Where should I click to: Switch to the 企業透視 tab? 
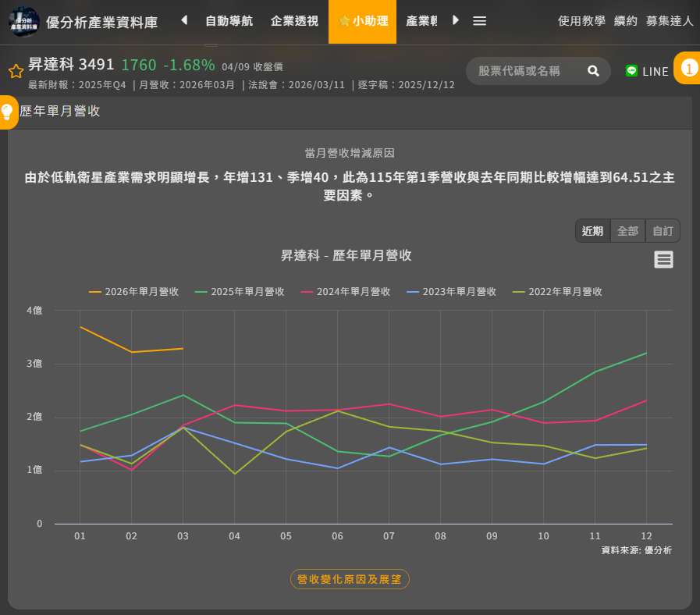294,21
